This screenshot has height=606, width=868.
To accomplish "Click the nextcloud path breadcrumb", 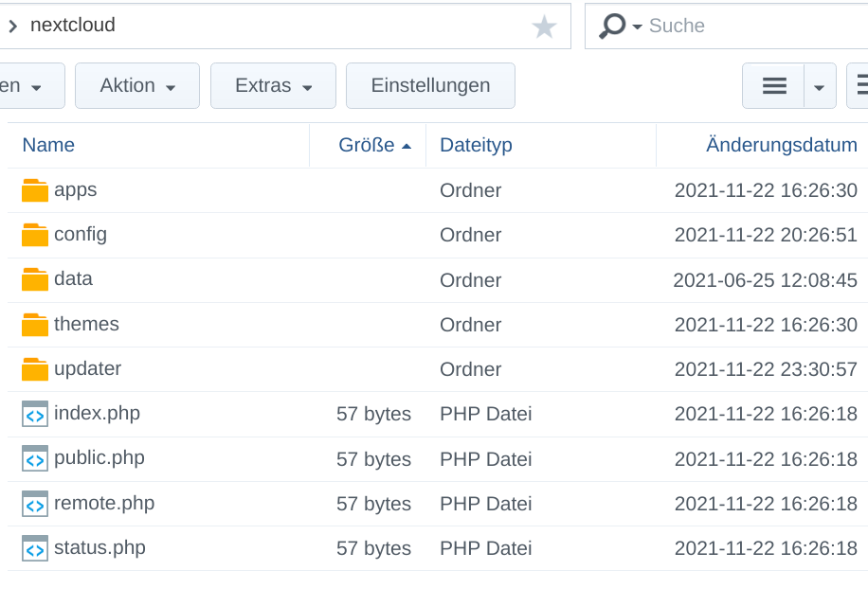I will coord(73,25).
